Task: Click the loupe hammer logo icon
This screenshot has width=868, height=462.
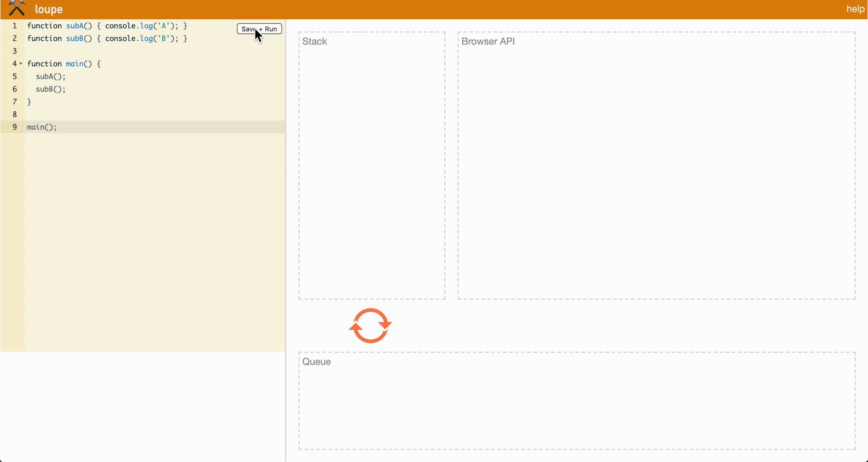Action: tap(17, 8)
